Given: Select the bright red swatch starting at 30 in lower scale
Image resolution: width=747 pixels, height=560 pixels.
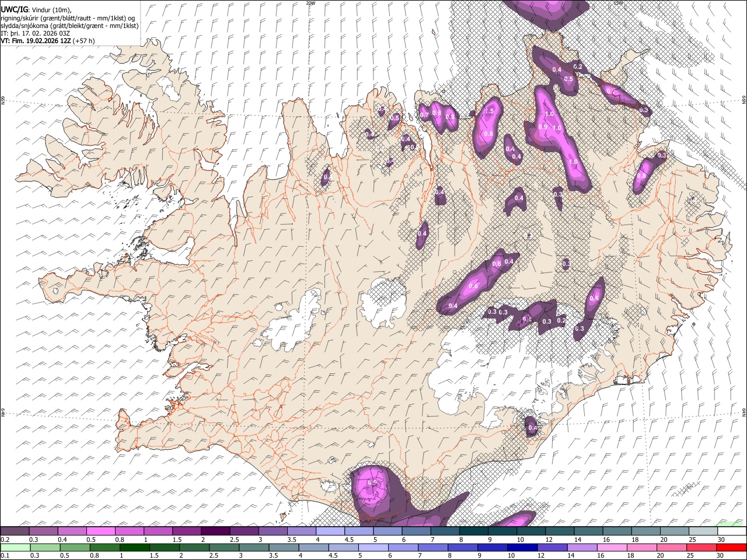Looking at the screenshot, I should 731,547.
